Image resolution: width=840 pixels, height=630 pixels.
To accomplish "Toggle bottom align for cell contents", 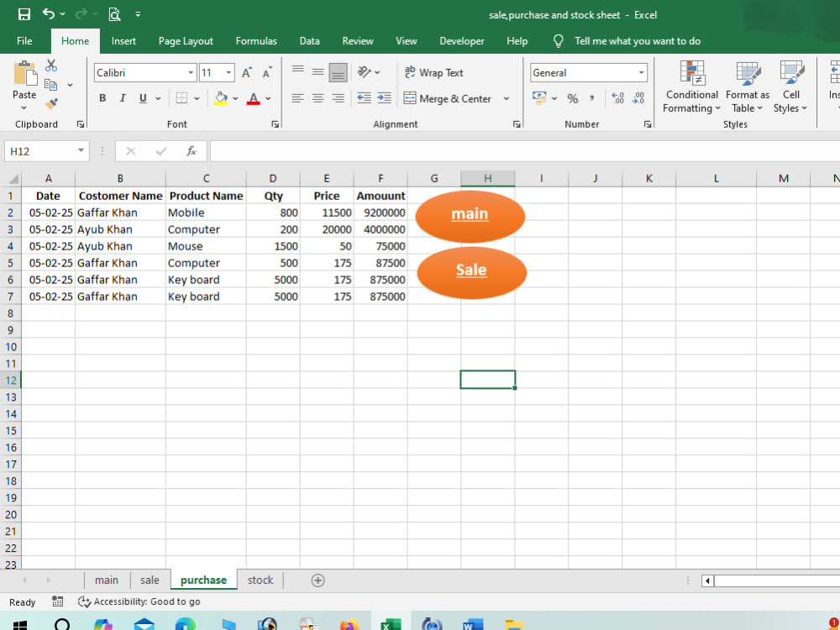I will click(338, 72).
